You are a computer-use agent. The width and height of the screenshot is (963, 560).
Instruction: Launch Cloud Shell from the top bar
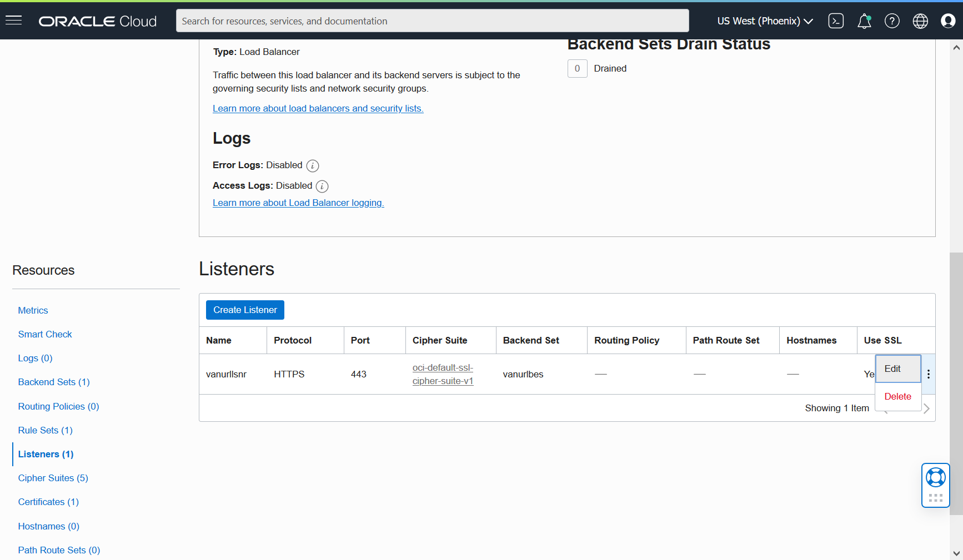tap(836, 21)
